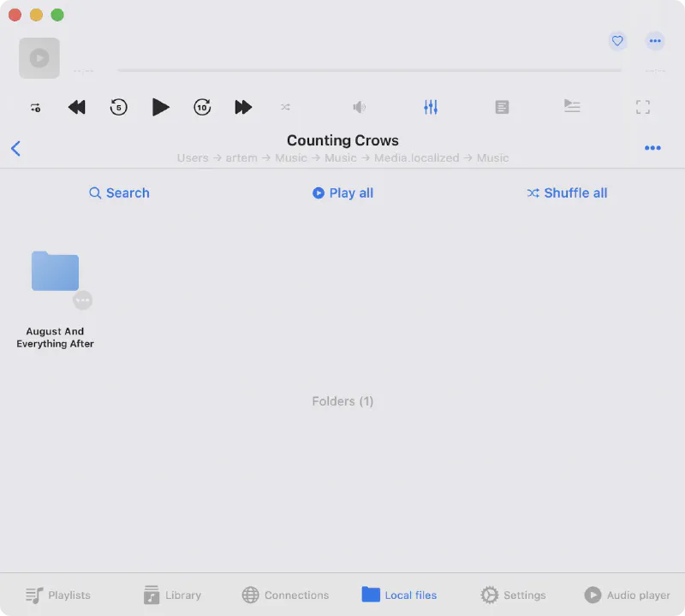Open the equalizer settings
685x616 pixels.
pyautogui.click(x=431, y=107)
